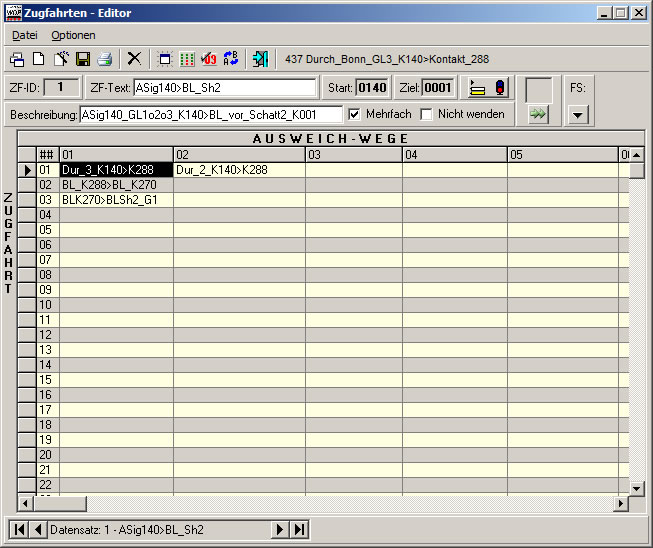Click the new-with-wand wizard icon
Screen dimensions: 653x548
(61, 59)
